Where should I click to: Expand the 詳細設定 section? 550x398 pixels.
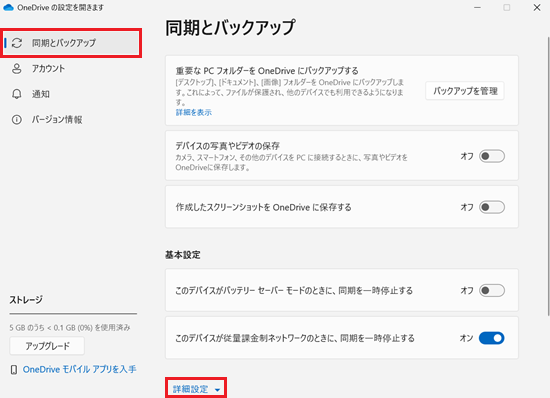[x=196, y=389]
